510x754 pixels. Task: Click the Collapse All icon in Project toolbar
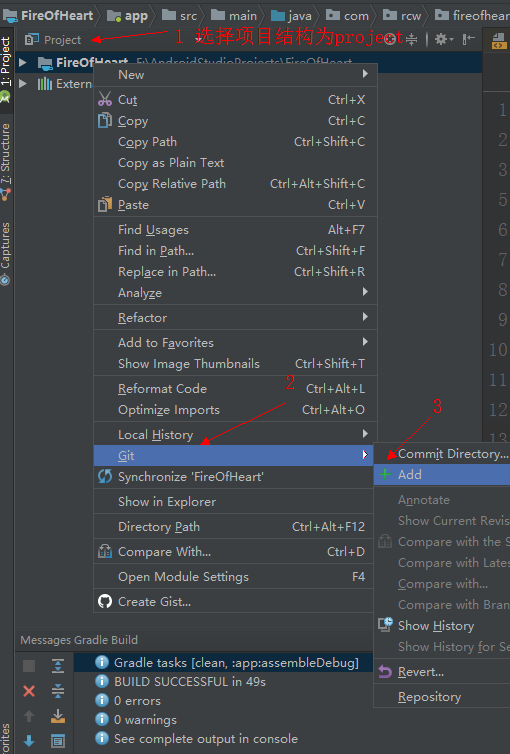coord(412,39)
